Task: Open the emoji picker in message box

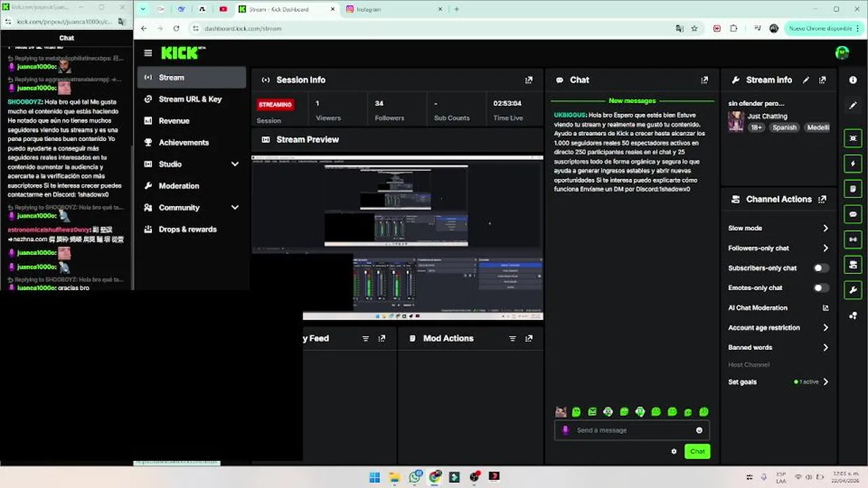Action: coord(699,430)
